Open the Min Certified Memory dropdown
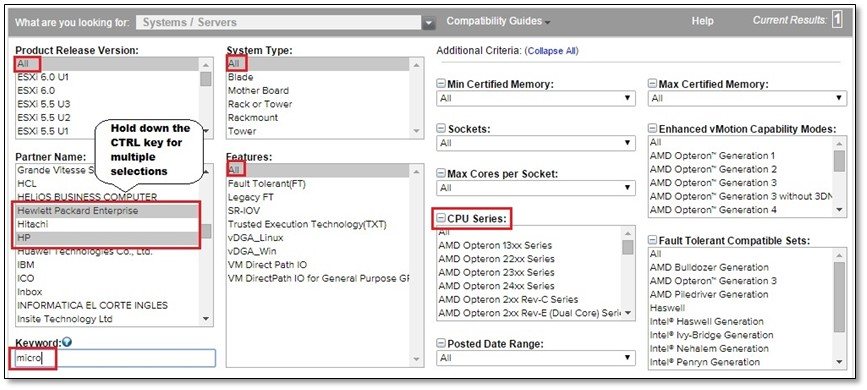Viewport: 867px width, 390px height. pyautogui.click(x=535, y=98)
